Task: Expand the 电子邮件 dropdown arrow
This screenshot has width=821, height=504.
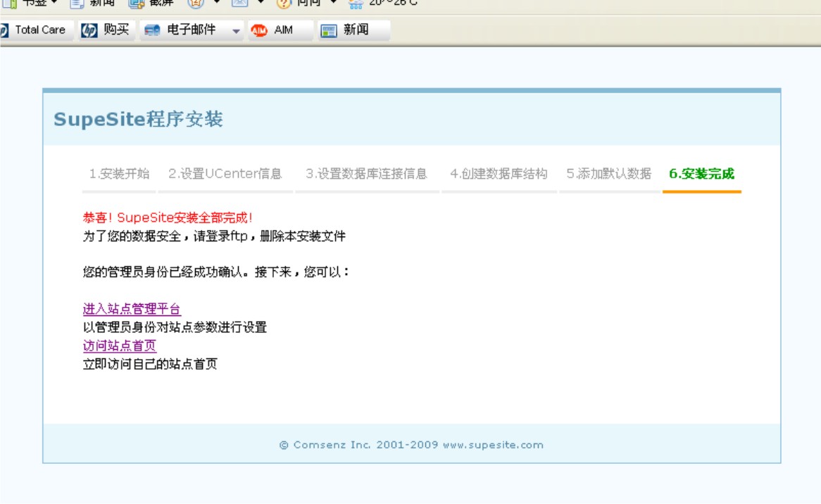Action: (236, 31)
